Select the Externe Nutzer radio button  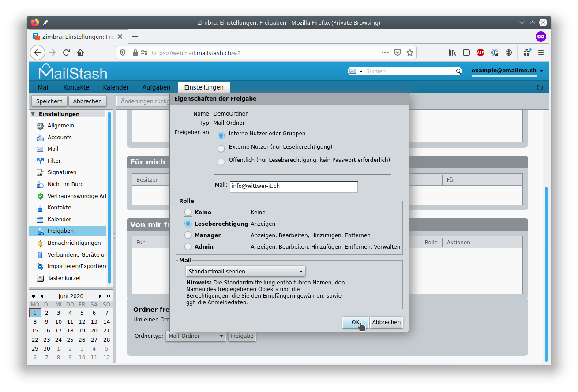point(221,148)
